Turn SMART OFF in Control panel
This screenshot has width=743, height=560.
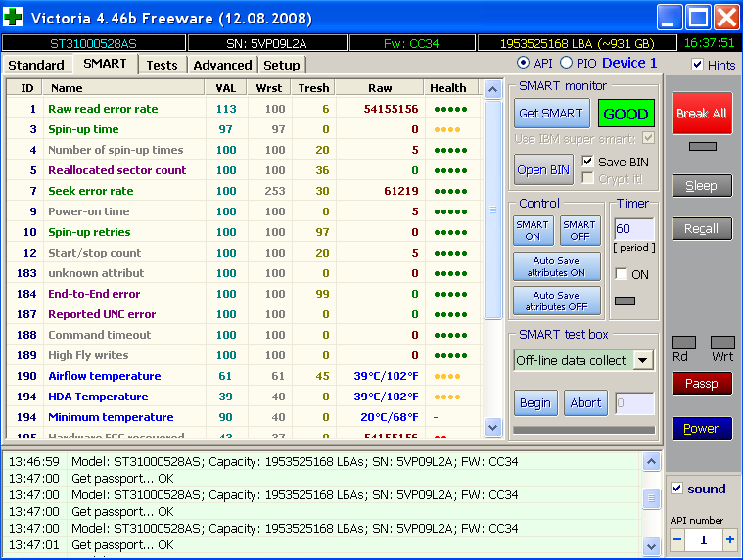580,230
